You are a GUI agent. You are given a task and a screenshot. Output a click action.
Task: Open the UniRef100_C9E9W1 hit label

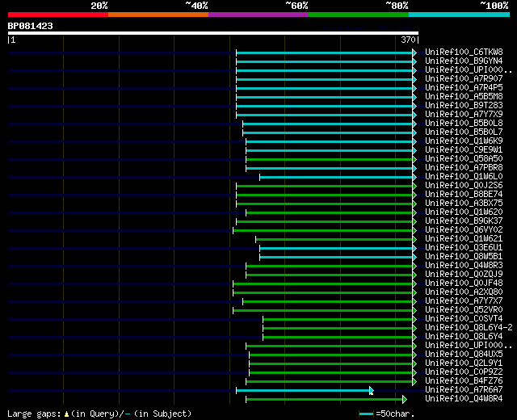tap(464, 150)
